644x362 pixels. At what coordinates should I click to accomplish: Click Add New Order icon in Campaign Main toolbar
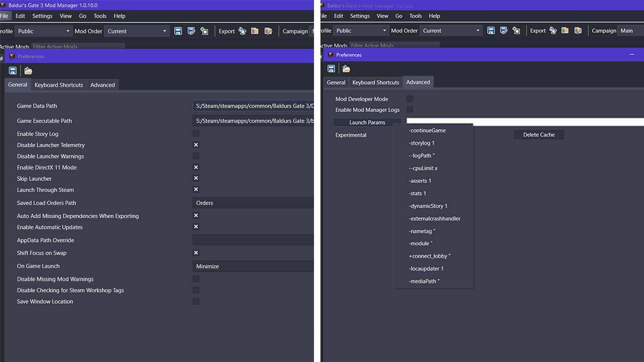click(516, 31)
